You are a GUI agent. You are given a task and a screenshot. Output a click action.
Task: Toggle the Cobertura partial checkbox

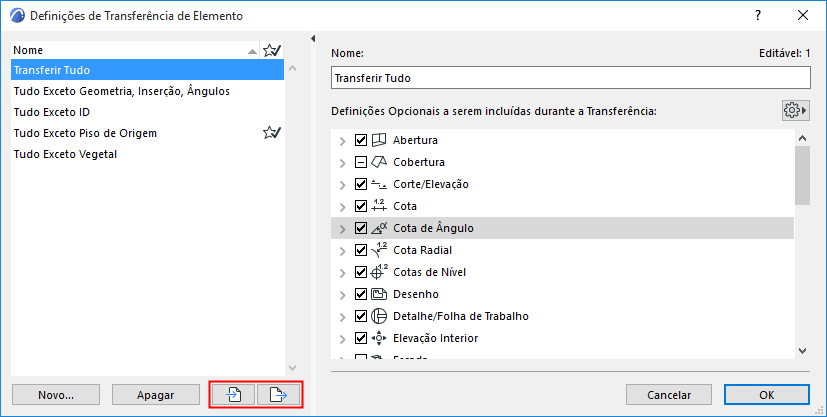coord(361,162)
